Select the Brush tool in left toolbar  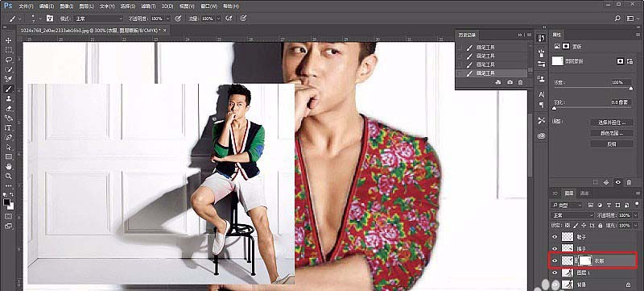click(x=9, y=89)
